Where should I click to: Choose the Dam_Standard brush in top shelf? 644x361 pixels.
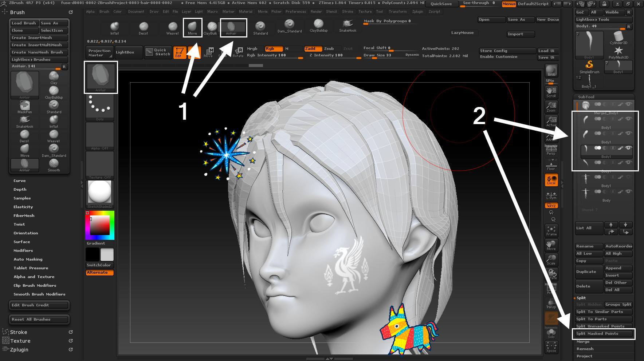tap(289, 26)
